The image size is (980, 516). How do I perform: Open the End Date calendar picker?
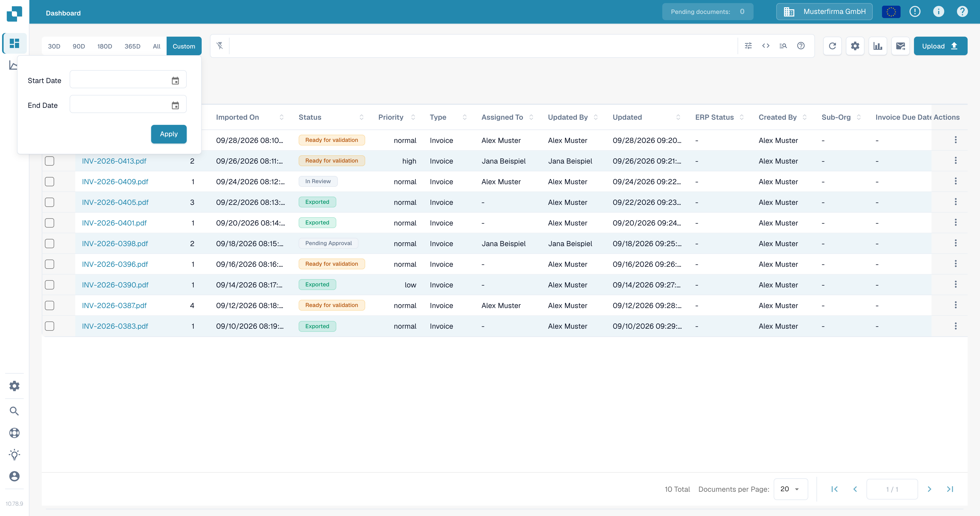(x=175, y=106)
